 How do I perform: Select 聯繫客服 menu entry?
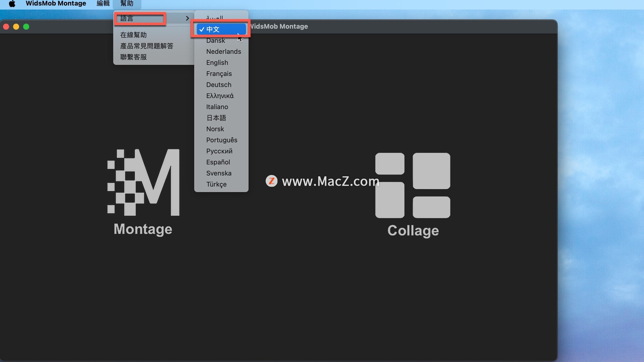coord(133,57)
